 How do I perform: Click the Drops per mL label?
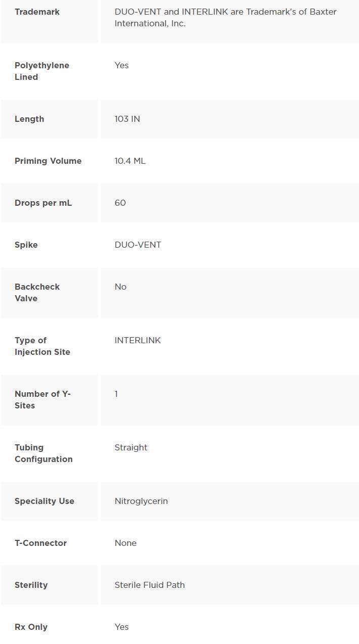(43, 203)
